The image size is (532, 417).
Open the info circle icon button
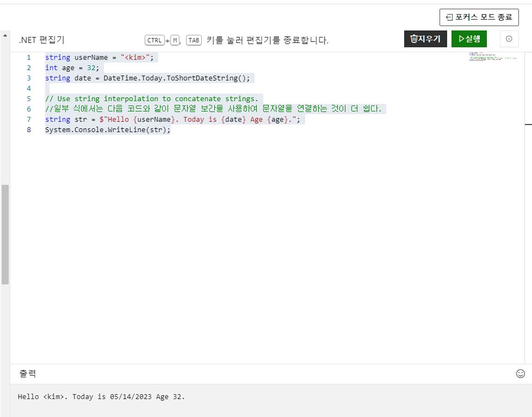tap(509, 39)
